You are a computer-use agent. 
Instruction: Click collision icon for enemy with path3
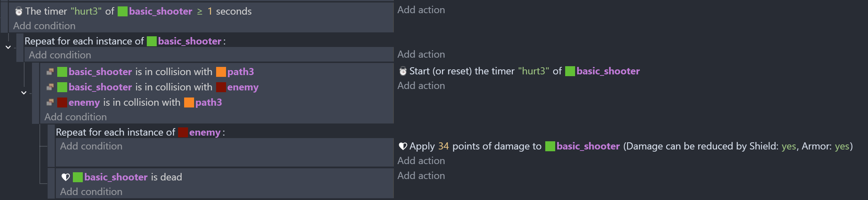point(50,102)
